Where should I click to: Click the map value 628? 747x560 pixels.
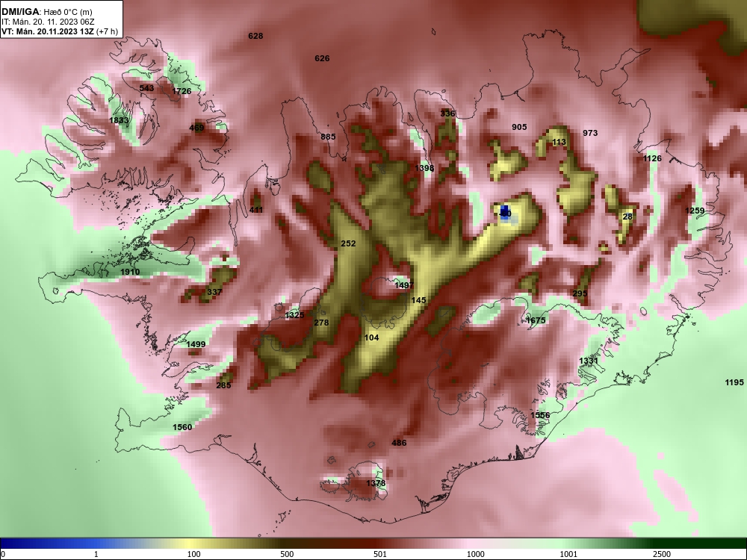tap(255, 36)
